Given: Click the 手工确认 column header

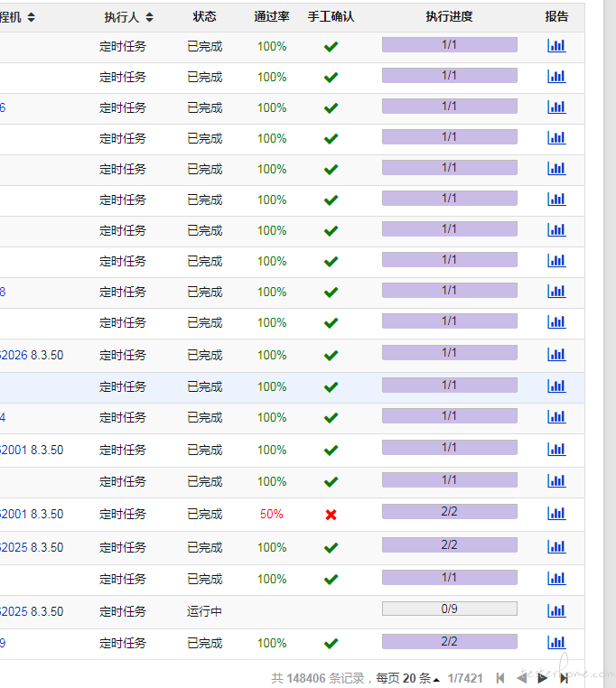Looking at the screenshot, I should click(x=331, y=16).
